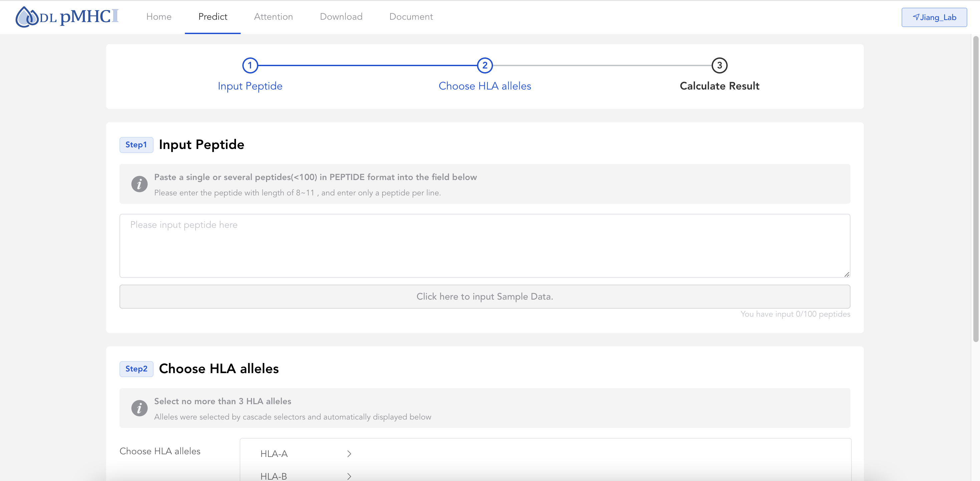
Task: Click step 3 circle in progress bar
Action: [x=719, y=65]
